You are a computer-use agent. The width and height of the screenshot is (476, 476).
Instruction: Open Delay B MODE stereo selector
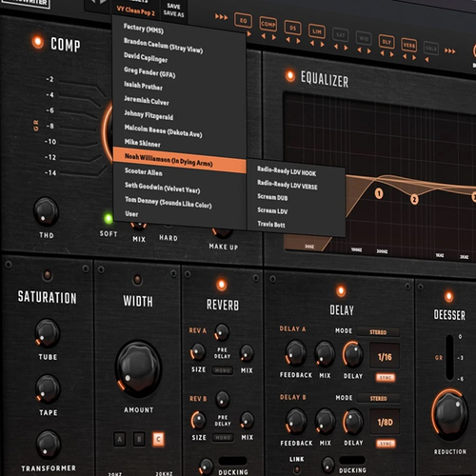[x=378, y=398]
